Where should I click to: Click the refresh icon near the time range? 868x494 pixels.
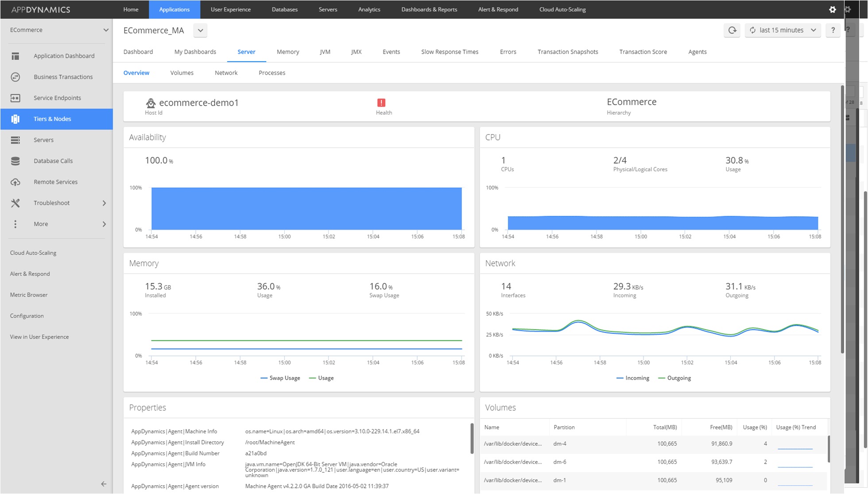click(x=732, y=30)
